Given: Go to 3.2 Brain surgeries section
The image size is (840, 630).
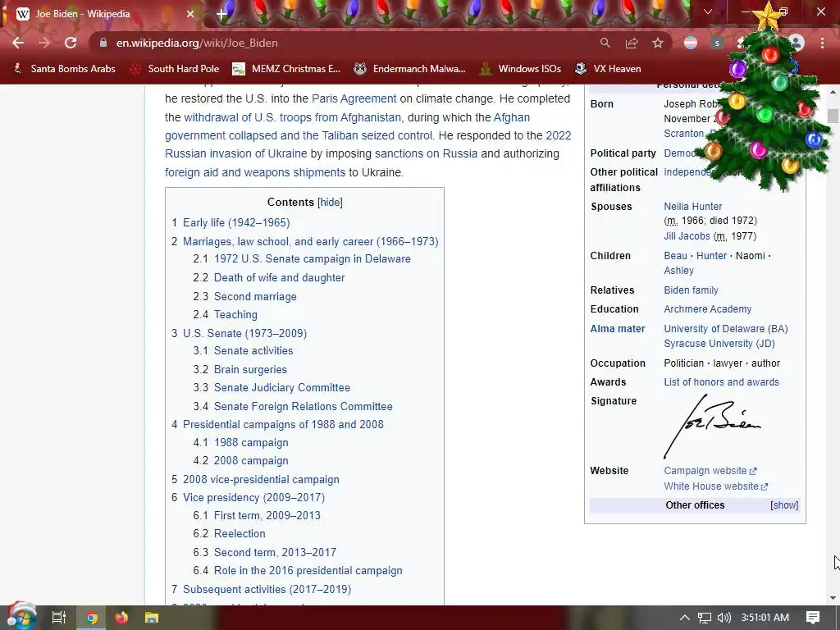Looking at the screenshot, I should [250, 370].
